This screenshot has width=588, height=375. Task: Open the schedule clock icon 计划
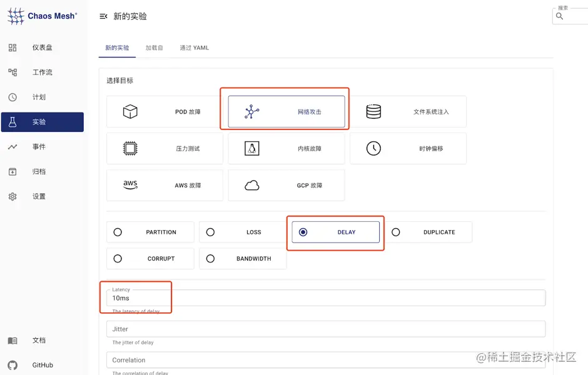13,97
